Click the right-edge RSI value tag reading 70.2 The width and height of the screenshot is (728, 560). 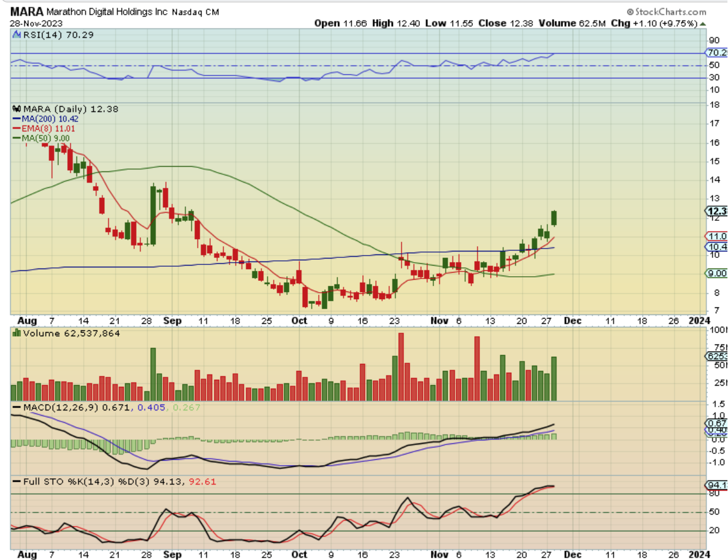[x=716, y=52]
